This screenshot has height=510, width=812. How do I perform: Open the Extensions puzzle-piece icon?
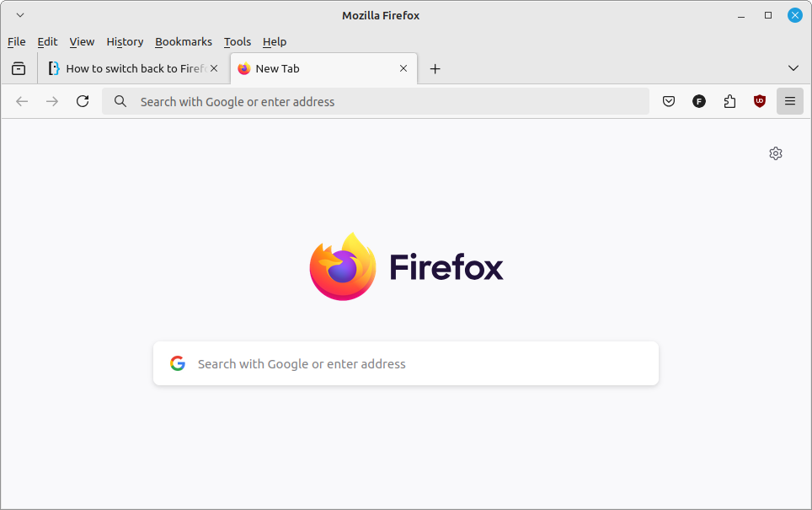click(729, 101)
